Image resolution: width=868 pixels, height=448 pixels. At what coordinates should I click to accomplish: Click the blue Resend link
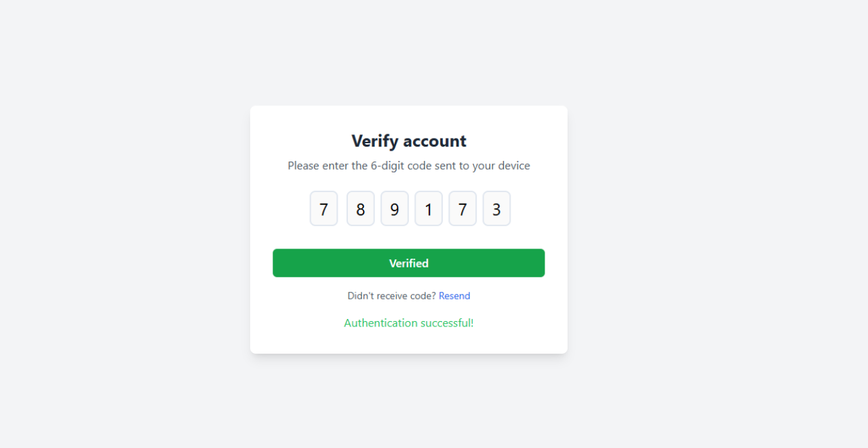pyautogui.click(x=454, y=296)
